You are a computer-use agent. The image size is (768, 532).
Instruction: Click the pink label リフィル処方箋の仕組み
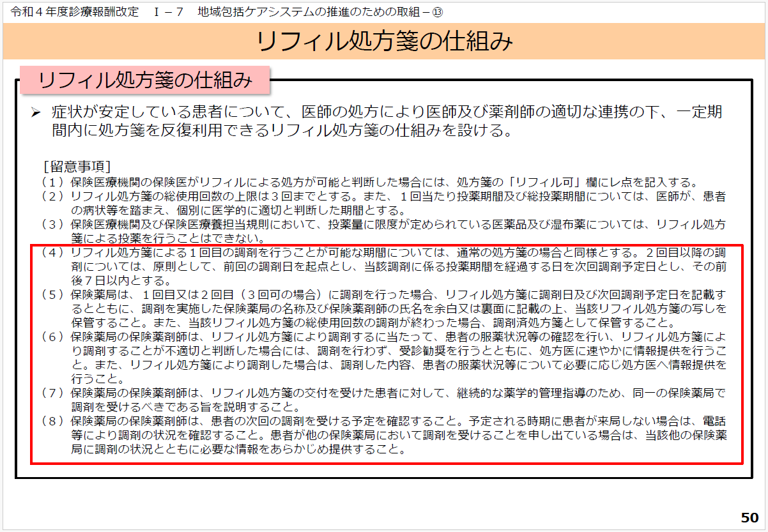pyautogui.click(x=146, y=80)
